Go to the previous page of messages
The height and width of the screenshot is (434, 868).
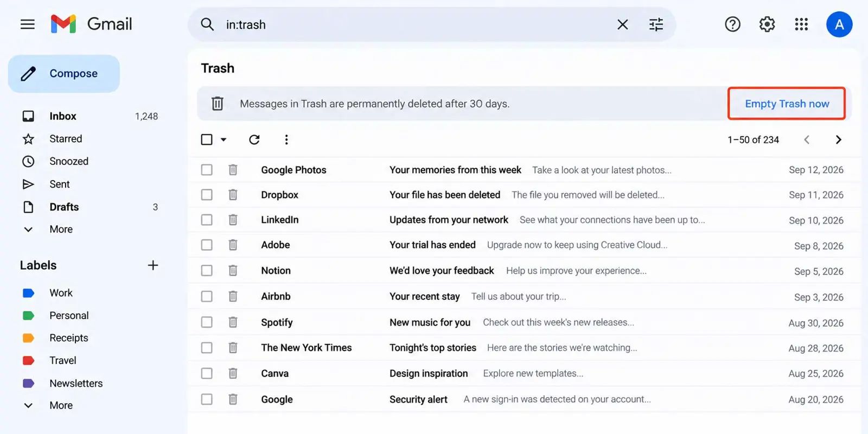(x=807, y=139)
